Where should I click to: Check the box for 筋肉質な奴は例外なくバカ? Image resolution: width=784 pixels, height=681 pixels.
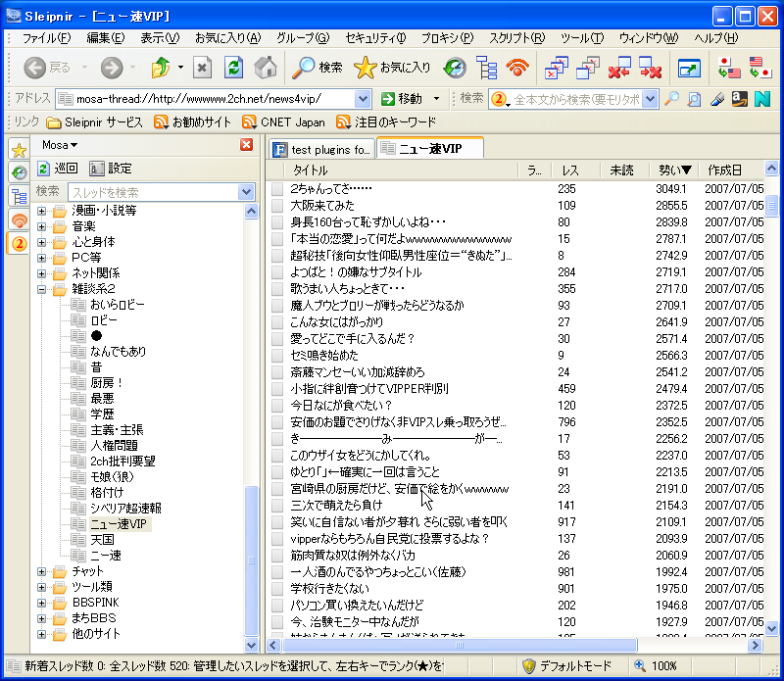click(x=277, y=556)
